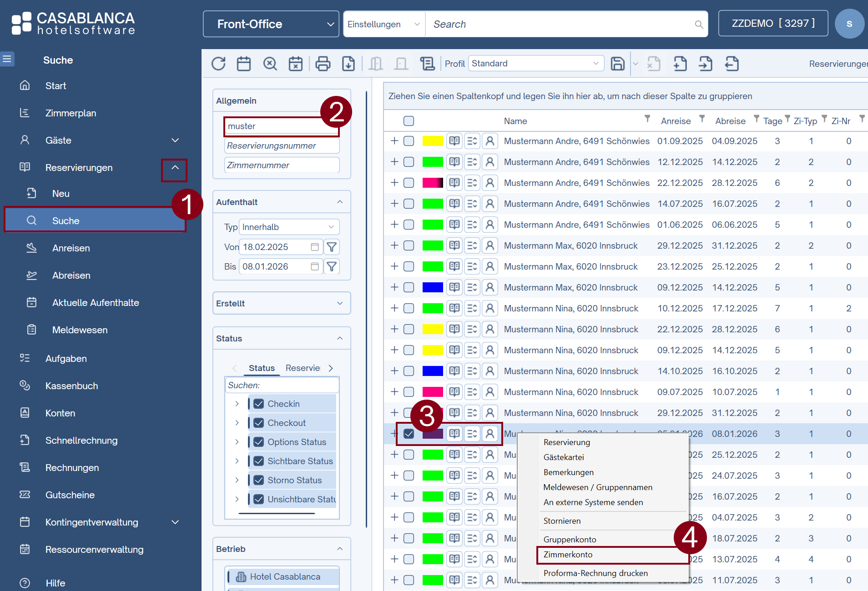Click into the Reservierungsnummer input field

pyautogui.click(x=282, y=146)
